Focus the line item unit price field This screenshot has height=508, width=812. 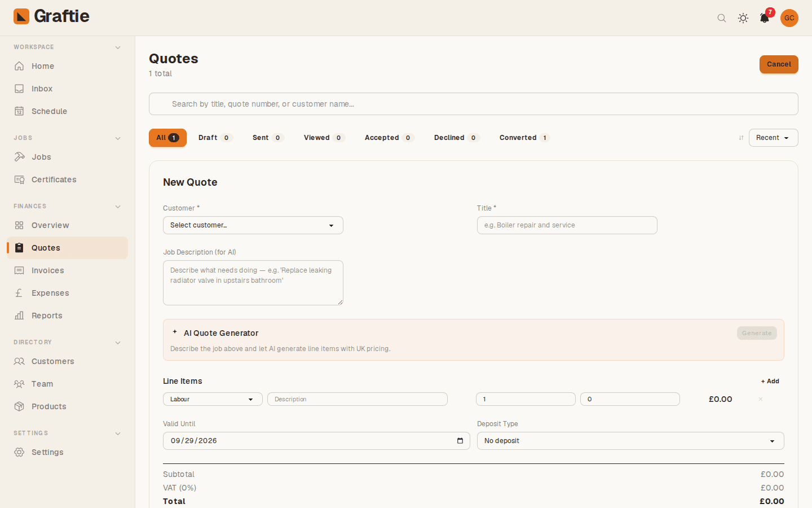pyautogui.click(x=630, y=399)
